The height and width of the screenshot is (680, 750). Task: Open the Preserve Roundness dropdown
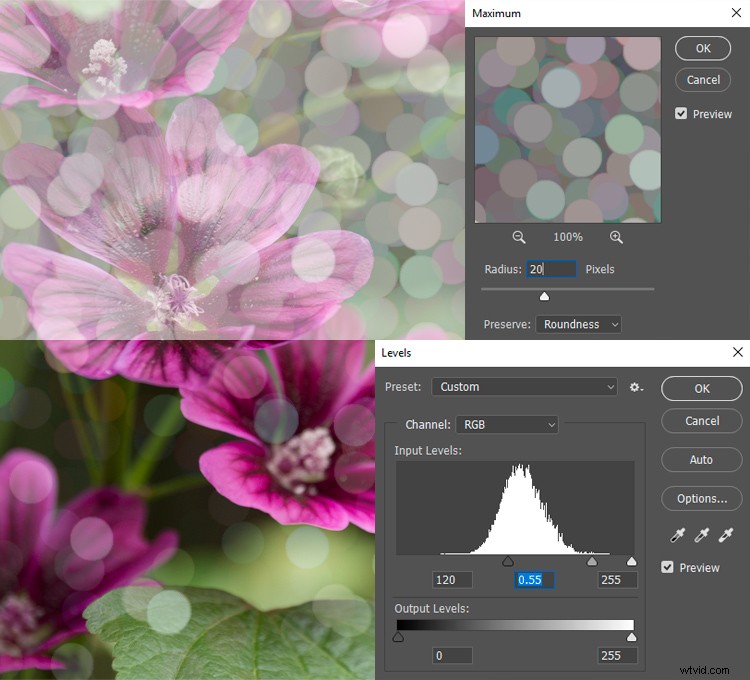(x=579, y=325)
